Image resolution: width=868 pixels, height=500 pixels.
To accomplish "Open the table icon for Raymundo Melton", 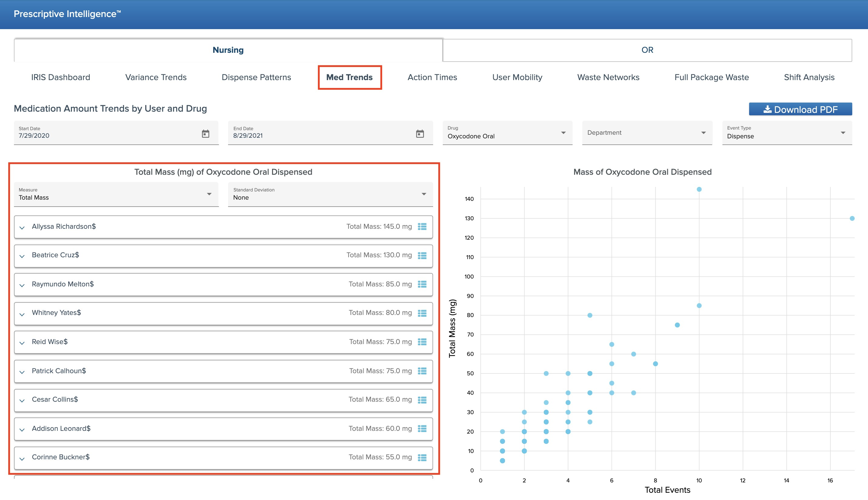I will 422,284.
